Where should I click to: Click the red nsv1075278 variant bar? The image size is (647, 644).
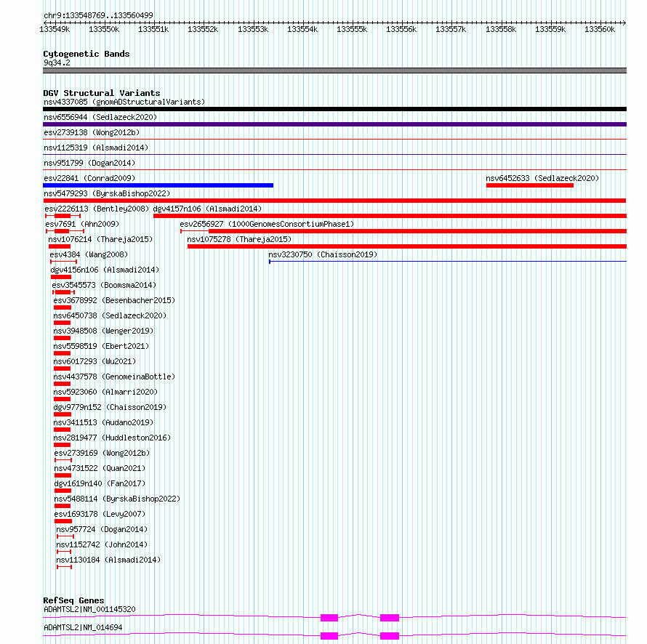pos(407,246)
